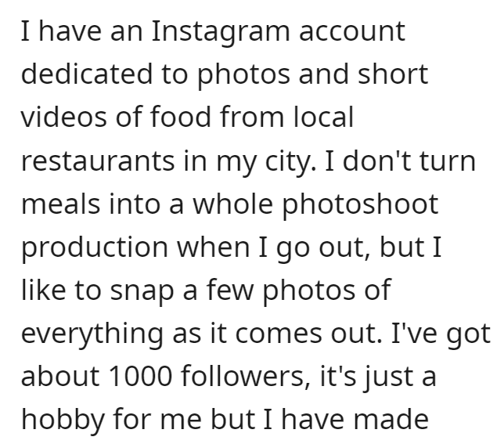Image resolution: width=504 pixels, height=444 pixels.
Task: Click the word "dedicated"
Action: pos(86,74)
